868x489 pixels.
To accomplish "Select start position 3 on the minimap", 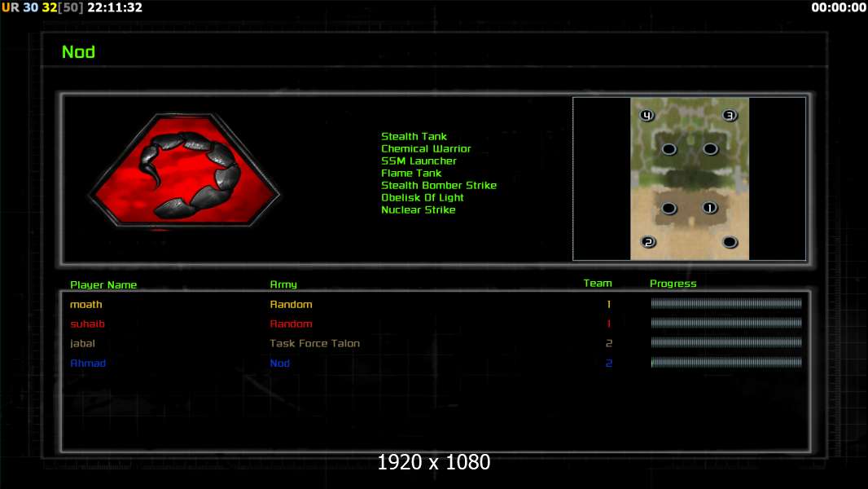I will tap(730, 115).
